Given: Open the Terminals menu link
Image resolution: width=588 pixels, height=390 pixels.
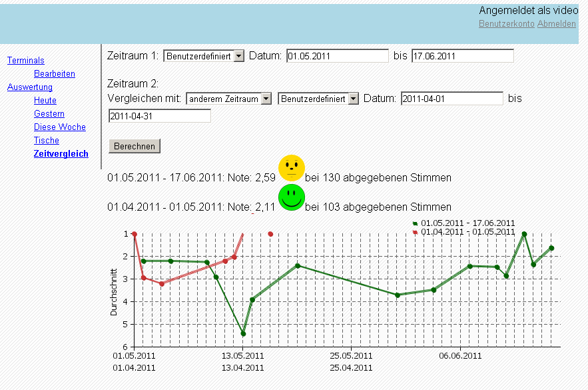Looking at the screenshot, I should (x=26, y=61).
